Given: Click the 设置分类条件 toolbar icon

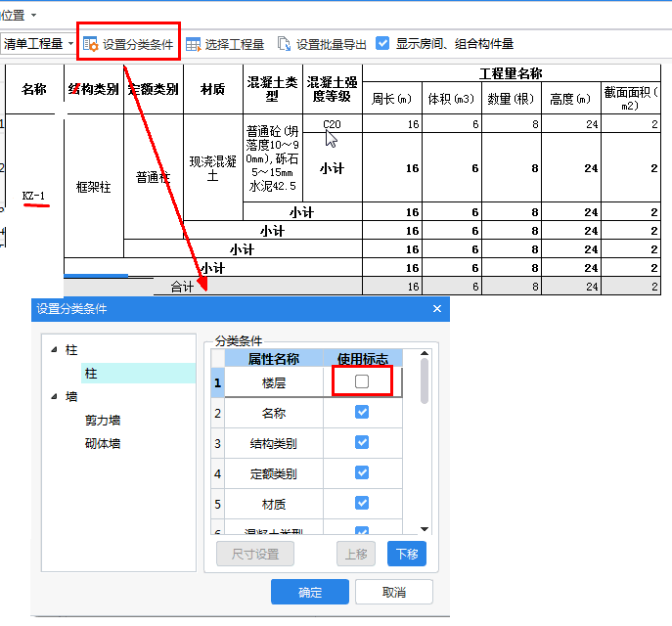Looking at the screenshot, I should pos(91,44).
